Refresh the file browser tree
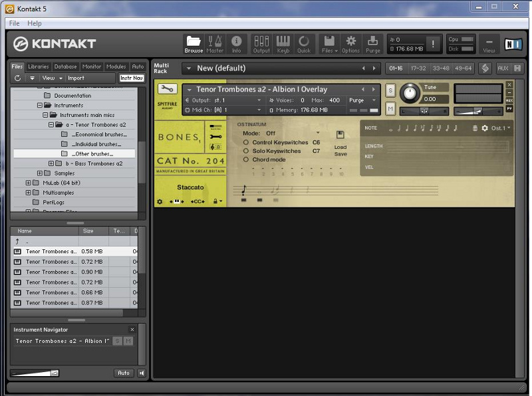Viewport: 532px width, 396px height. click(18, 78)
